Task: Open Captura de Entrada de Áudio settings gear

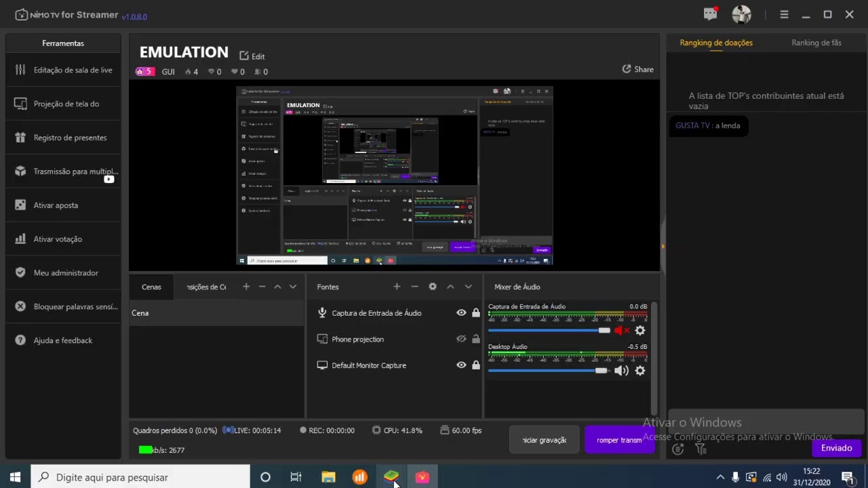Action: click(640, 331)
